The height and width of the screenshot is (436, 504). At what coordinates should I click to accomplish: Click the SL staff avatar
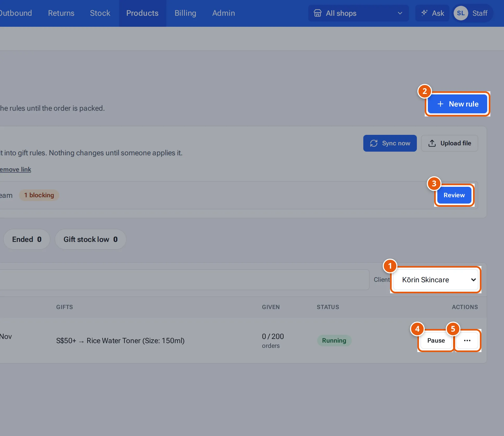point(461,13)
